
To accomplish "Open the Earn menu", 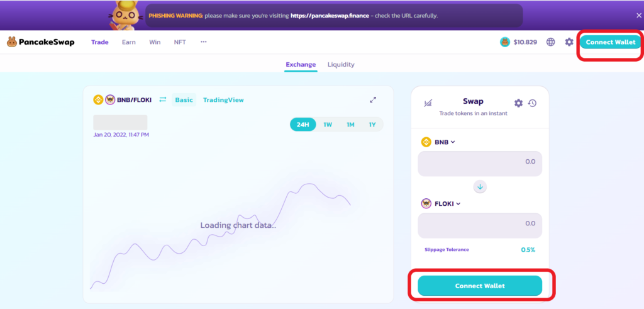I will [x=128, y=42].
